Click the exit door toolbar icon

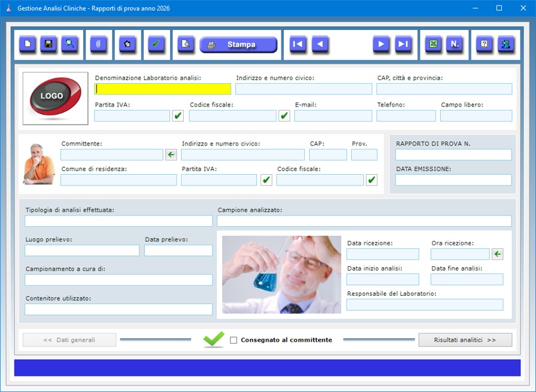pos(505,44)
